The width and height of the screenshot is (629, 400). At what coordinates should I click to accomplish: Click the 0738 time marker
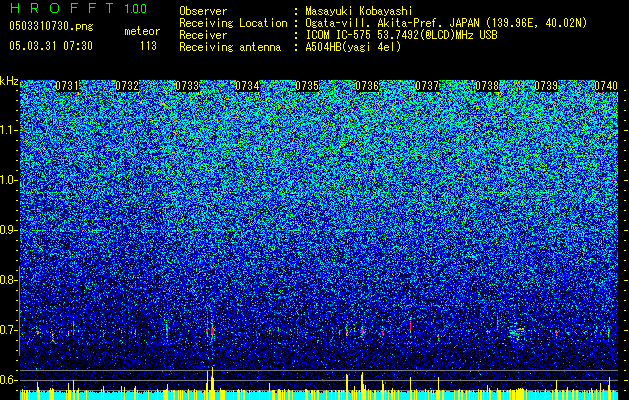tap(487, 86)
